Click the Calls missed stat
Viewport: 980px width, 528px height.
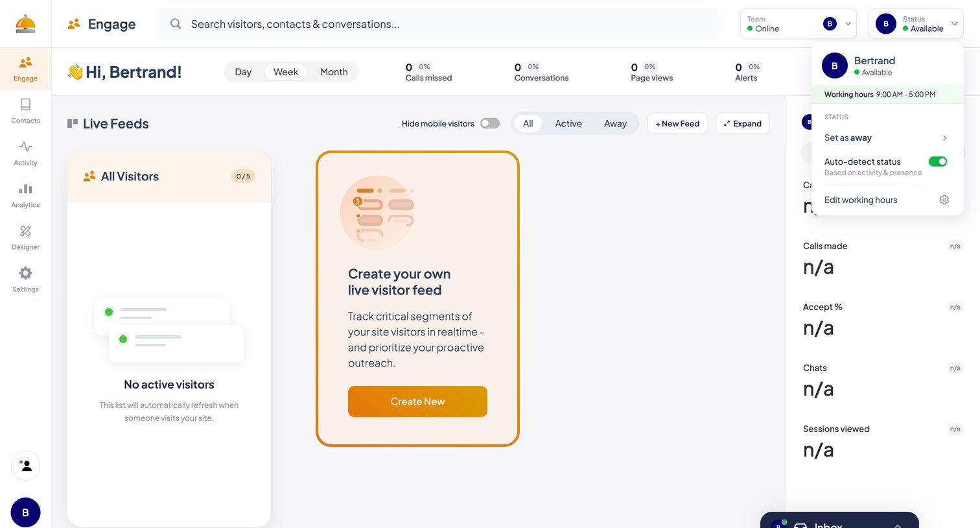coord(428,72)
